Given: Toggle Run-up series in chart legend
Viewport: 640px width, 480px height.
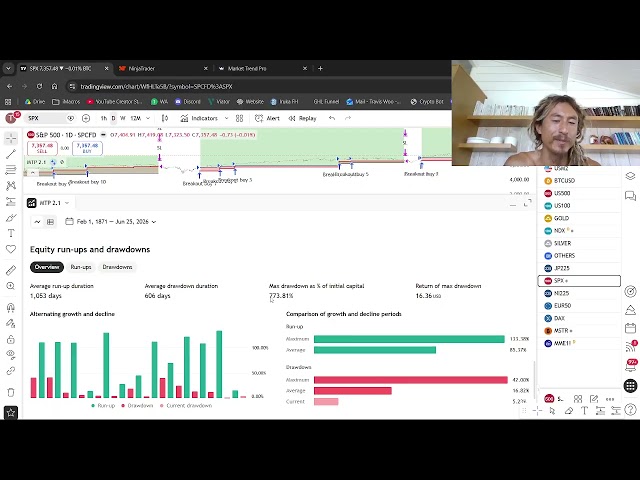Looking at the screenshot, I should (103, 406).
